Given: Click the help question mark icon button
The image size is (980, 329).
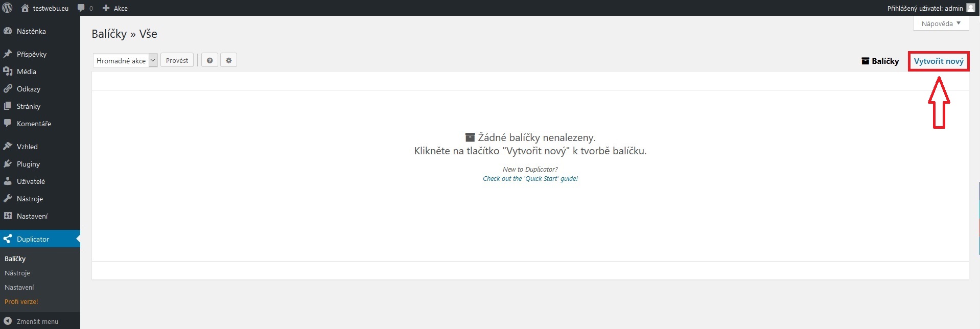Looking at the screenshot, I should tap(209, 60).
